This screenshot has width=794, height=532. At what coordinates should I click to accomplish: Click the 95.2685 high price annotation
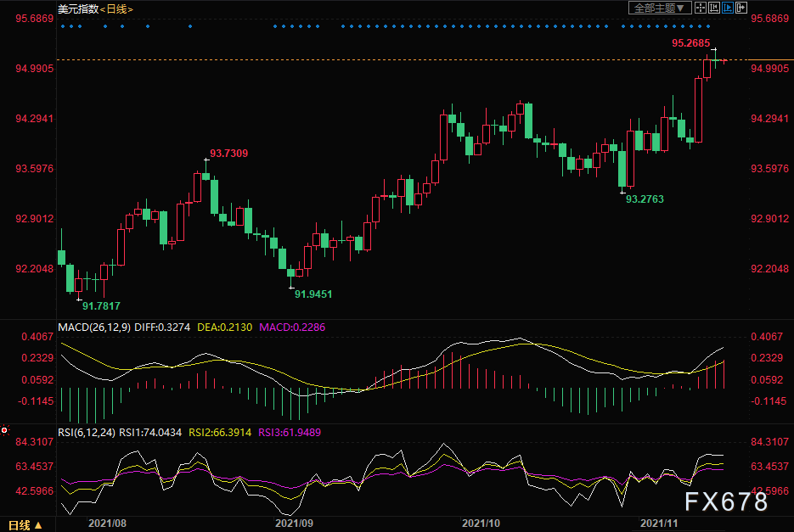tap(690, 43)
